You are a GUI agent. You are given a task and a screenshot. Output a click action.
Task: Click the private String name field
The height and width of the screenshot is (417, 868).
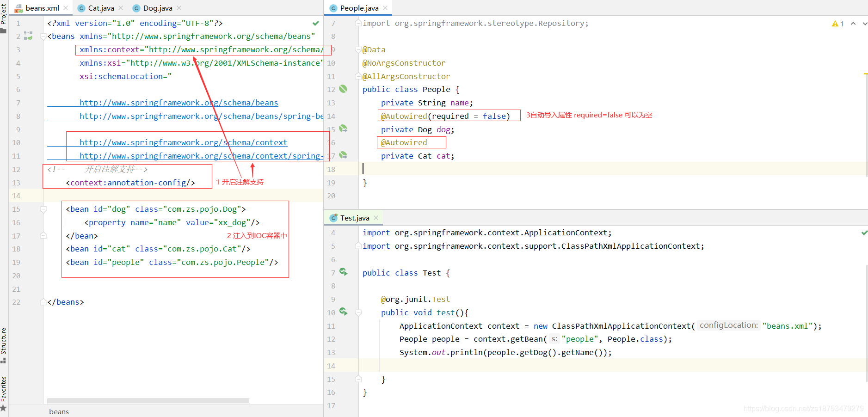coord(427,103)
